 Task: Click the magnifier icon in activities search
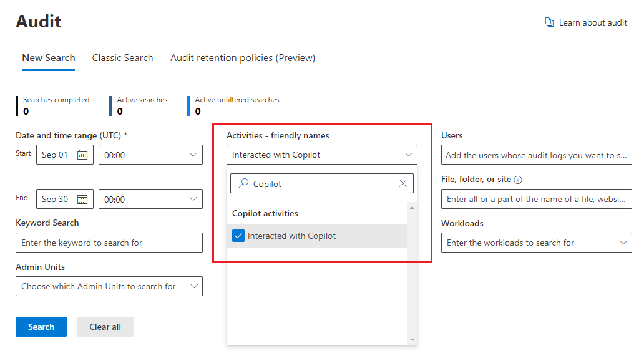pyautogui.click(x=243, y=184)
